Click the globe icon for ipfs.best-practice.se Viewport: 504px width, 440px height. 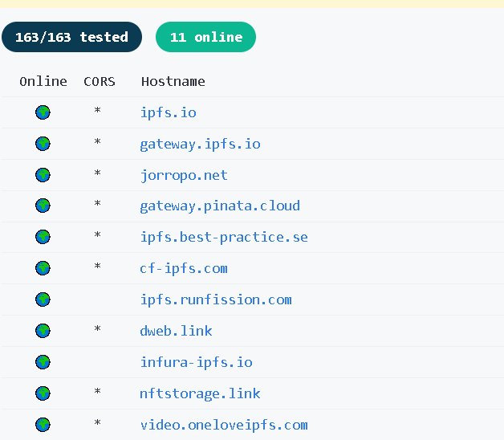pos(43,237)
